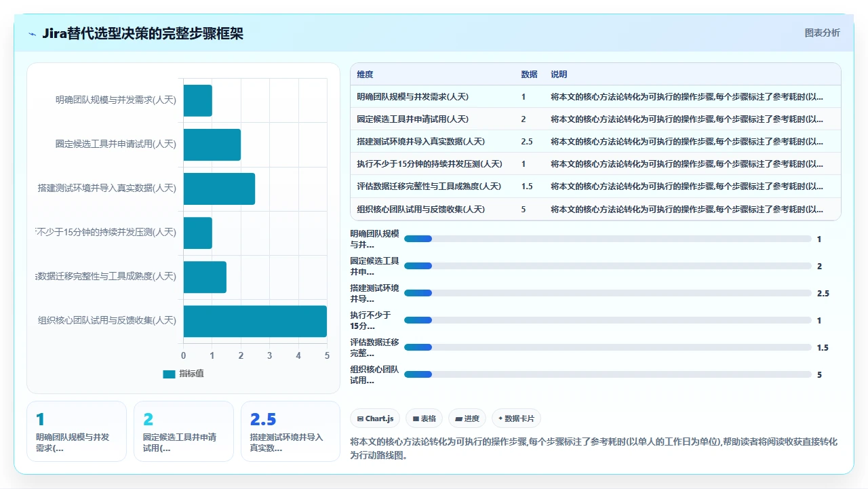The width and height of the screenshot is (868, 489).
Task: Click chart axis label 组织核心团队试用与反馈收集(人天)
Action: click(x=107, y=321)
